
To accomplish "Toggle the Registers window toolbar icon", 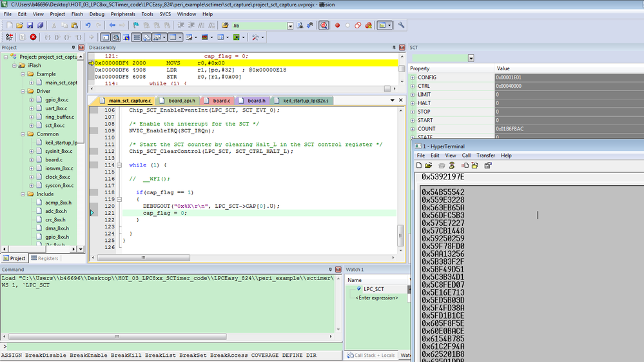I will pos(137,37).
